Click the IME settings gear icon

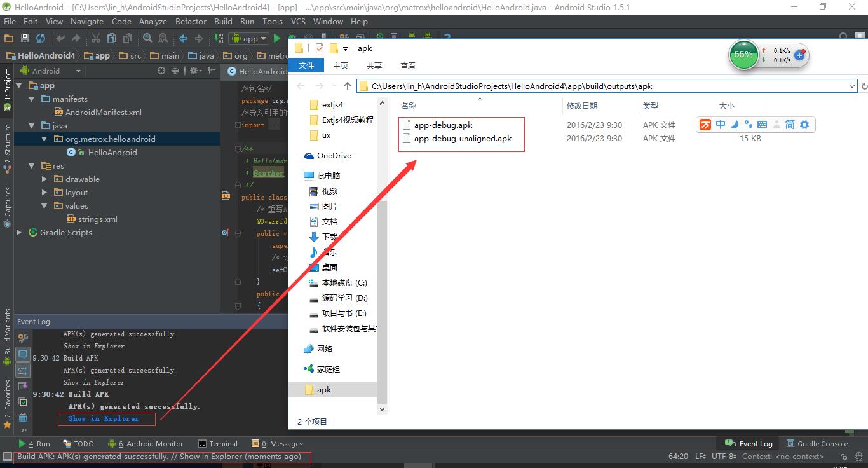pos(804,125)
